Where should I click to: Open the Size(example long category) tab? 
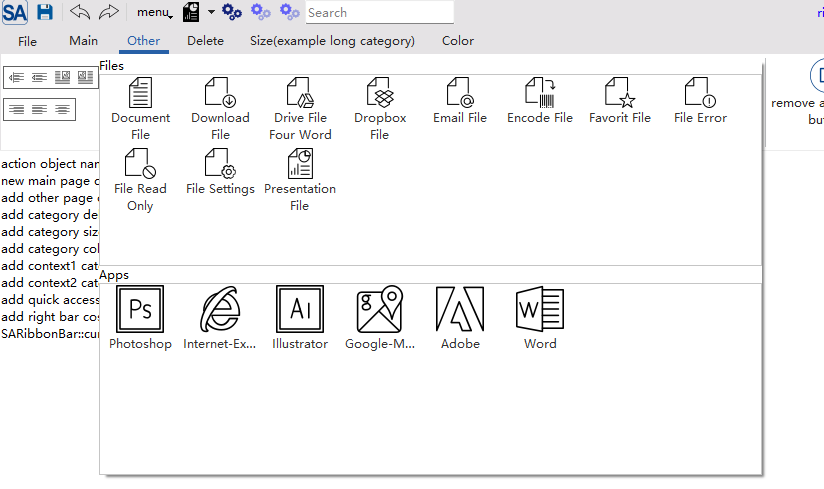332,41
